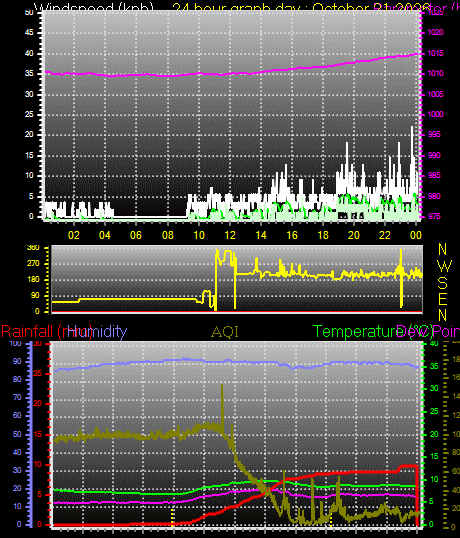Select 975 on the magenta barometer axis
Screen dimensions: 460x538
(x=434, y=217)
